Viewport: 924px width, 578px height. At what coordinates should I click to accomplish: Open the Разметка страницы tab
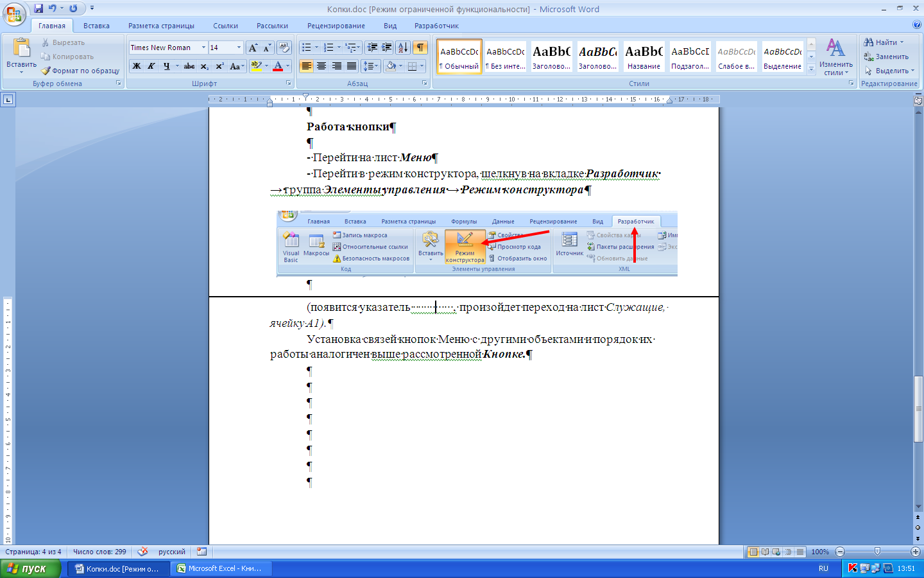[161, 26]
